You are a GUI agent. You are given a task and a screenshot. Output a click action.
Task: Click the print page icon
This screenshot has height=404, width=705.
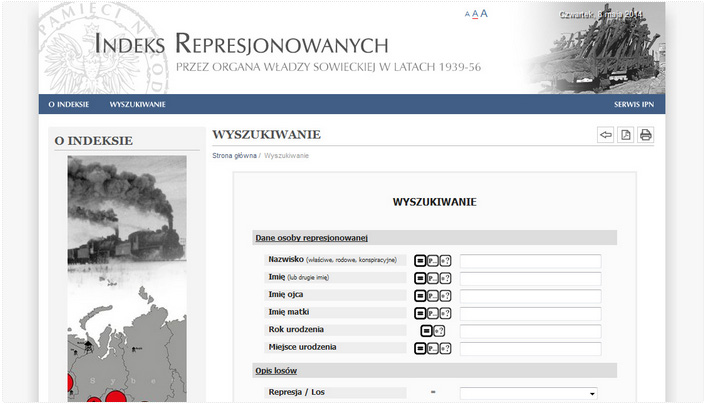tap(645, 135)
